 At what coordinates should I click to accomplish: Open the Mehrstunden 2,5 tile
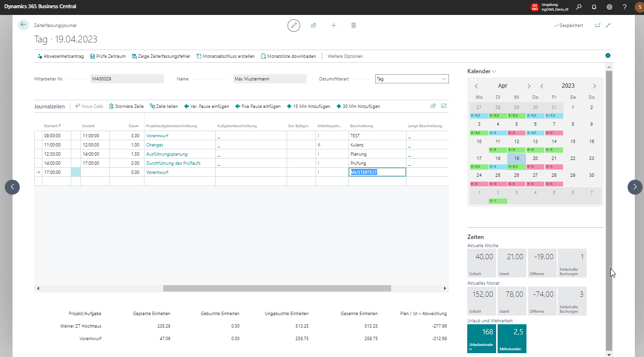pyautogui.click(x=512, y=339)
